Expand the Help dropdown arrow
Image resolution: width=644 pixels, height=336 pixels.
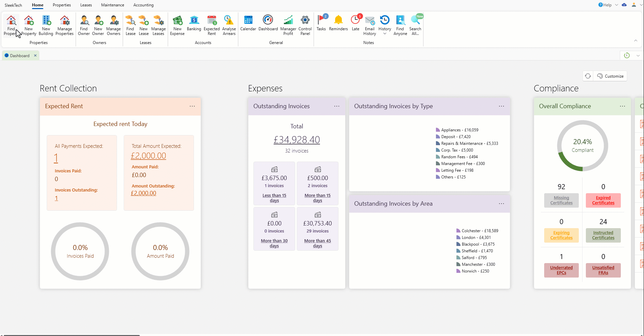[x=616, y=5]
